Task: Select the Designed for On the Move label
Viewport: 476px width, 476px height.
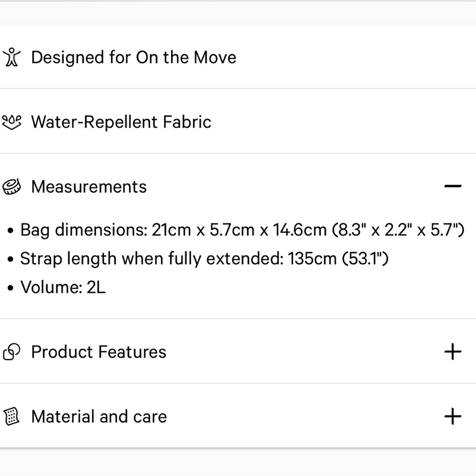Action: click(x=134, y=58)
